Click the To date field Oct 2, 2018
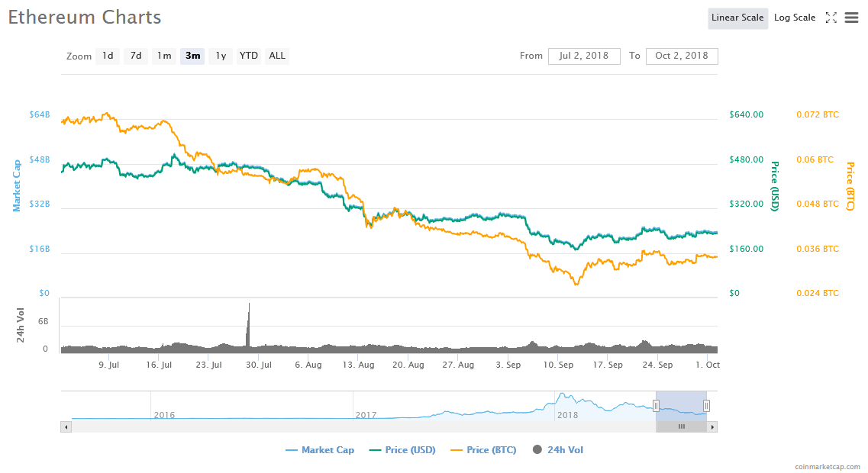Viewport: 868px width, 473px height. pyautogui.click(x=682, y=56)
